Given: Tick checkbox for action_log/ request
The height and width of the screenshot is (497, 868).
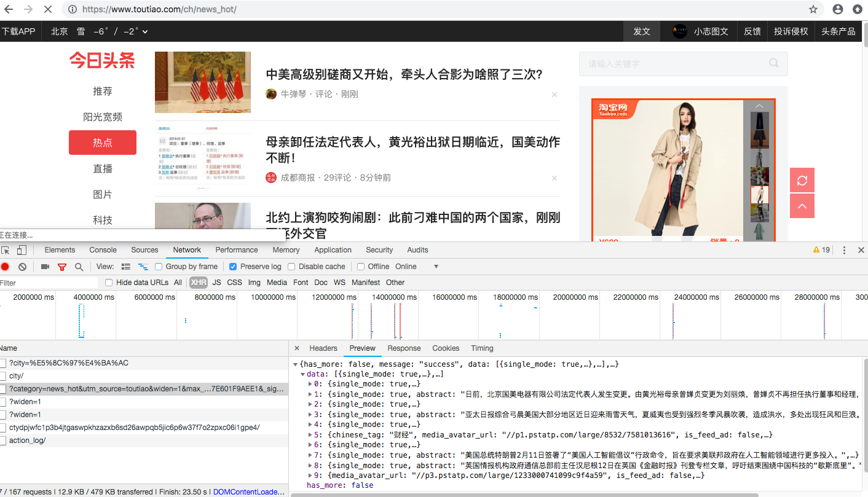Looking at the screenshot, I should [x=3, y=440].
